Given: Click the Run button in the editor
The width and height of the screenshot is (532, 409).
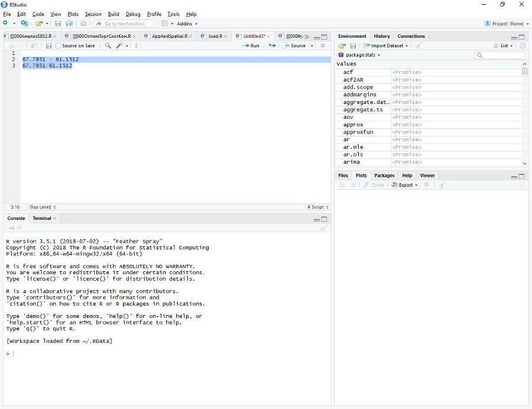Looking at the screenshot, I should [251, 46].
